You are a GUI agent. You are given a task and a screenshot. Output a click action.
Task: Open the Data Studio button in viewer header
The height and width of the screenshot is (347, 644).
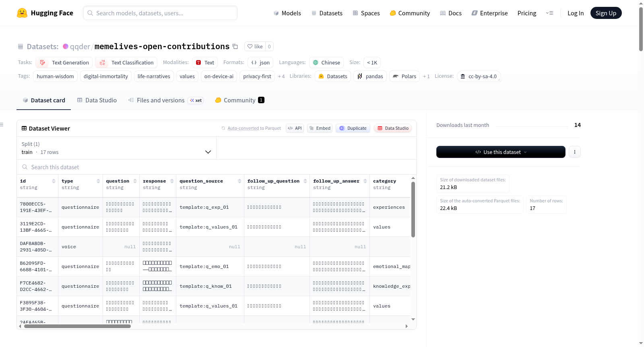(393, 128)
